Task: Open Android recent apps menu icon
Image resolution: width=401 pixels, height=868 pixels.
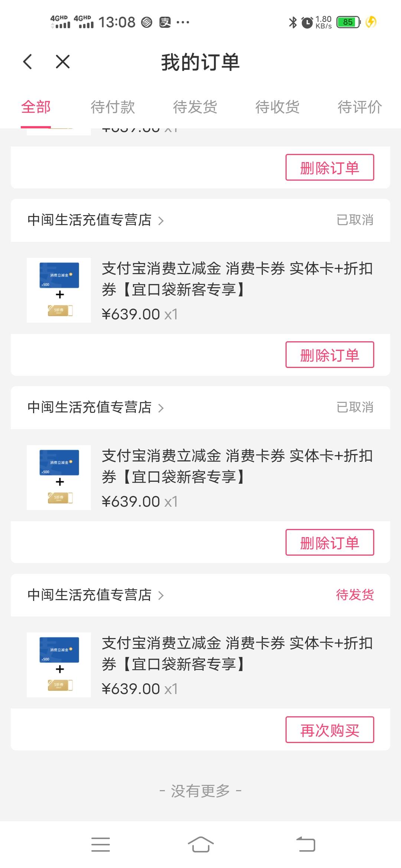Action: click(x=101, y=844)
